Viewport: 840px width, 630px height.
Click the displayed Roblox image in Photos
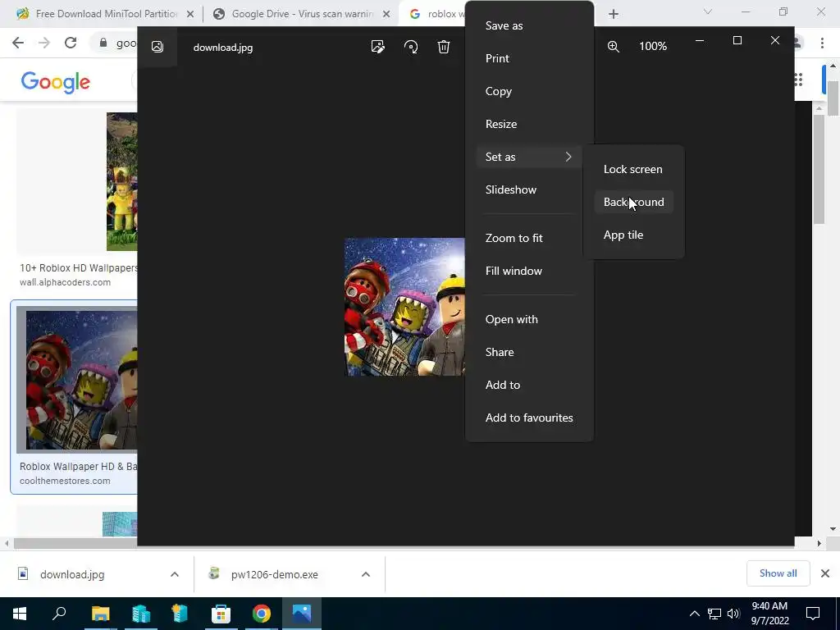point(404,307)
